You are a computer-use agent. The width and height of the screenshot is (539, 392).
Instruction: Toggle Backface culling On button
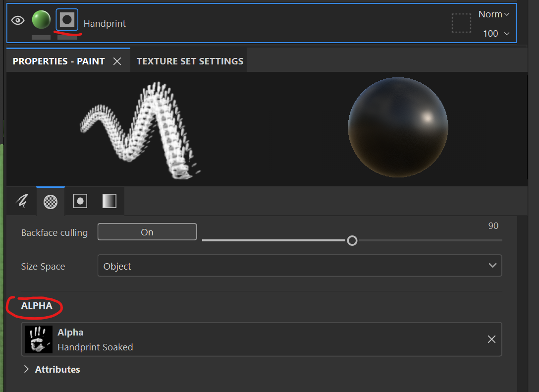[x=147, y=232]
